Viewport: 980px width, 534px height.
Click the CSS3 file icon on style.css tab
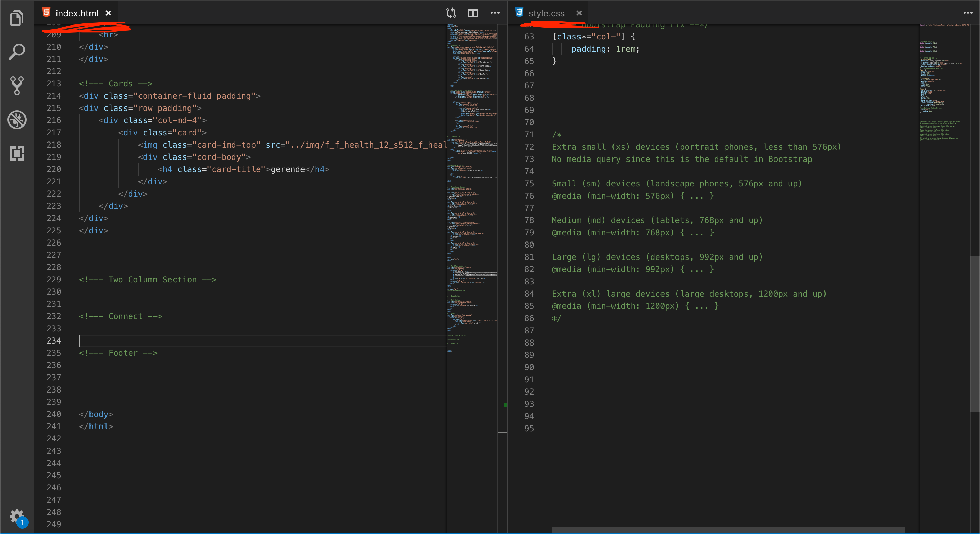[519, 13]
